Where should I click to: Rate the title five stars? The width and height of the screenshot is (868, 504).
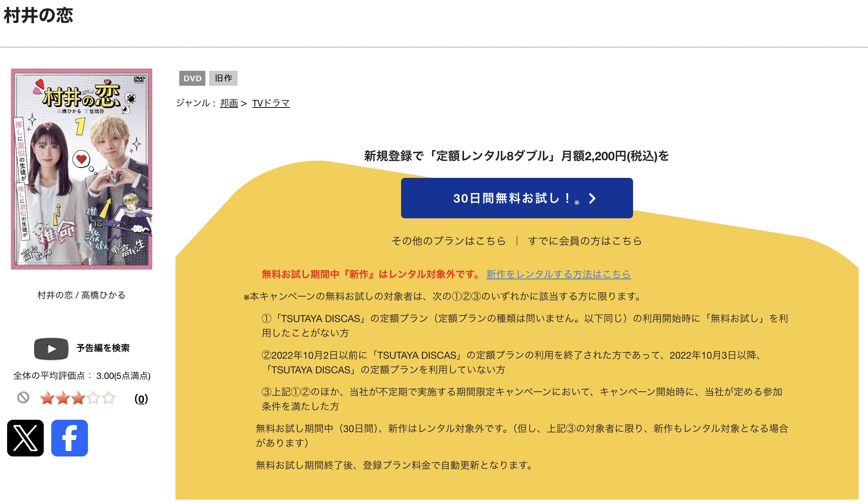(109, 398)
